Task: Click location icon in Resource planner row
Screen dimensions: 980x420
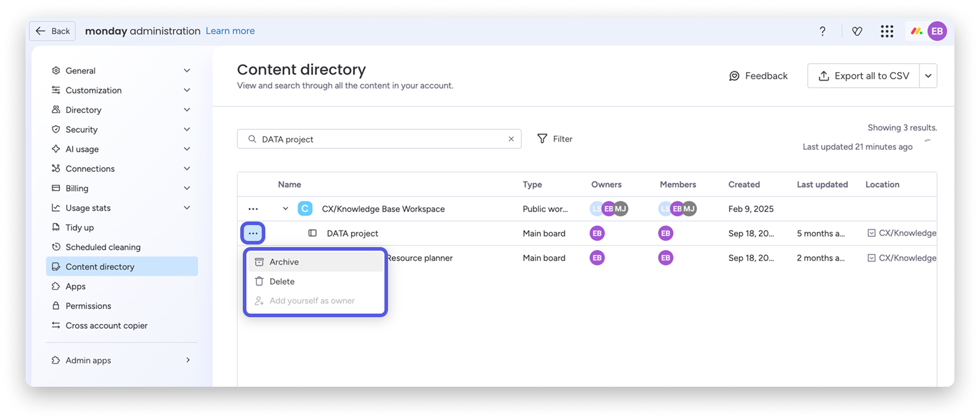Action: tap(872, 258)
